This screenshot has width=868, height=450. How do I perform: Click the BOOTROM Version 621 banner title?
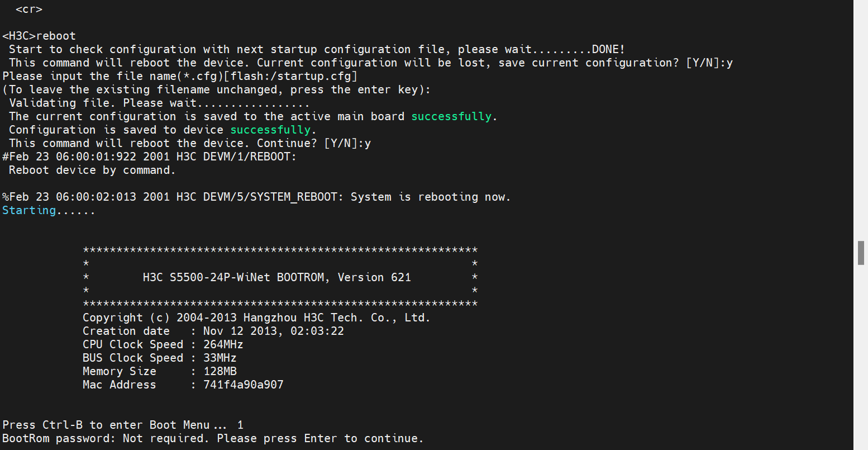(x=276, y=278)
